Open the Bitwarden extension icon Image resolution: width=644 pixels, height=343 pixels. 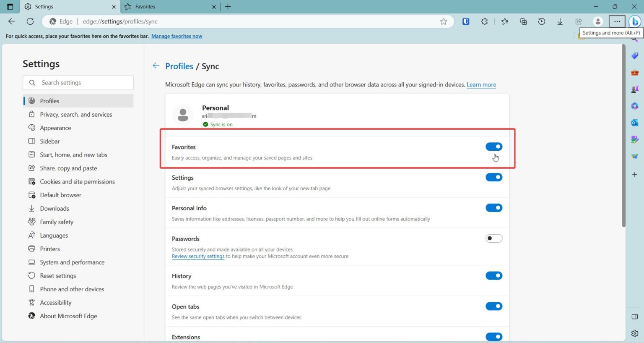pos(465,21)
